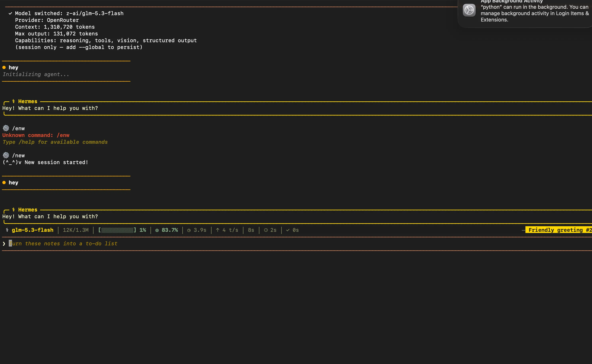Click the first Hermes name label
The height and width of the screenshot is (364, 592).
[x=28, y=101]
